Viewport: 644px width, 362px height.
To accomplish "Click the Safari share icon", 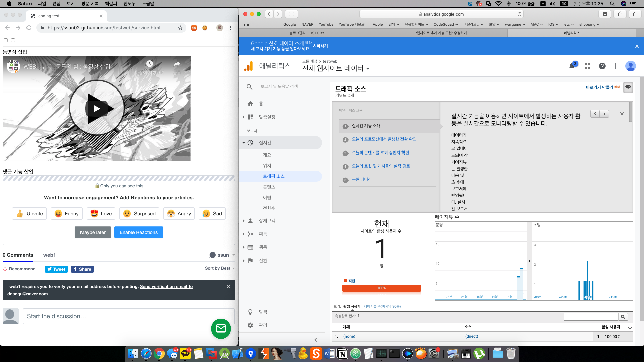I will [x=620, y=14].
